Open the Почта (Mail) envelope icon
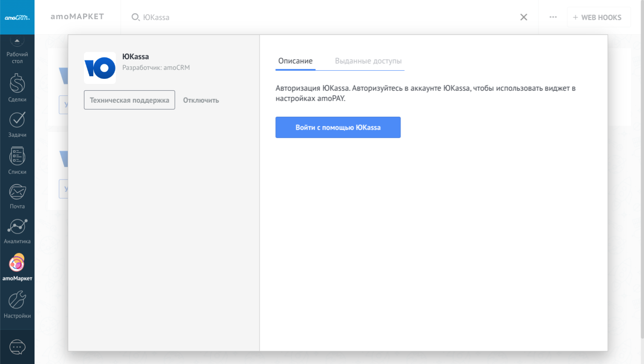 click(x=17, y=193)
